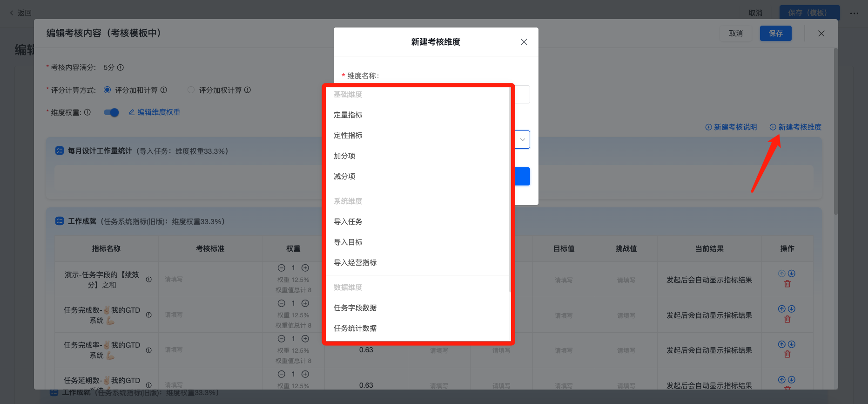Fill 目标值 field for 演示-任务字段 row
This screenshot has height=404, width=868.
coord(564,280)
